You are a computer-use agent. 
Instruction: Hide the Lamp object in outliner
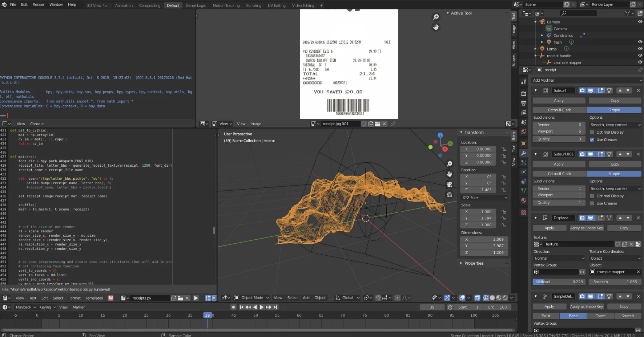640,49
